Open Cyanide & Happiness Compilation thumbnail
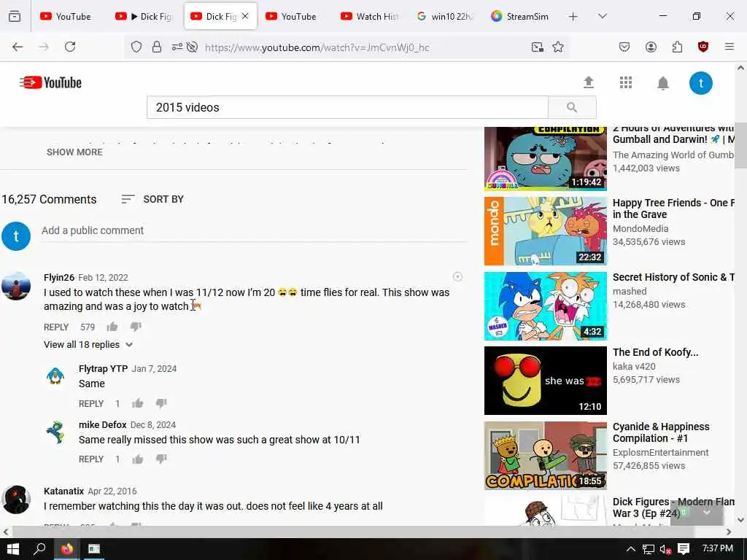 click(x=546, y=456)
